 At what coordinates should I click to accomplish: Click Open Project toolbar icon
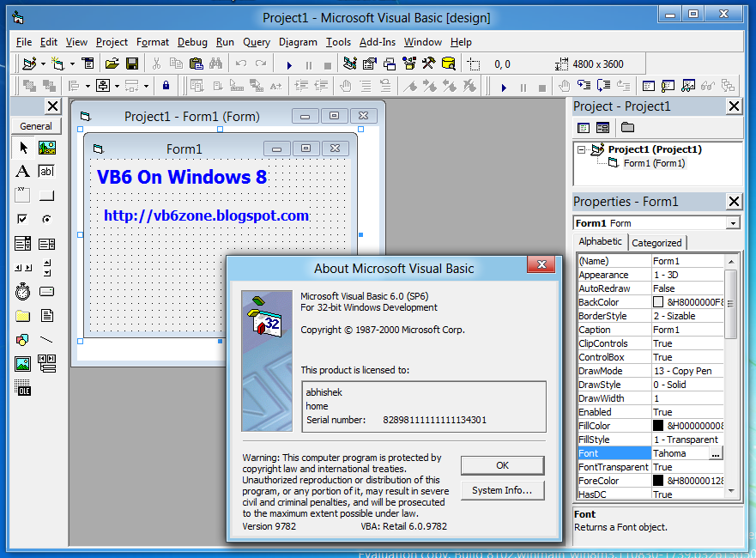(112, 64)
